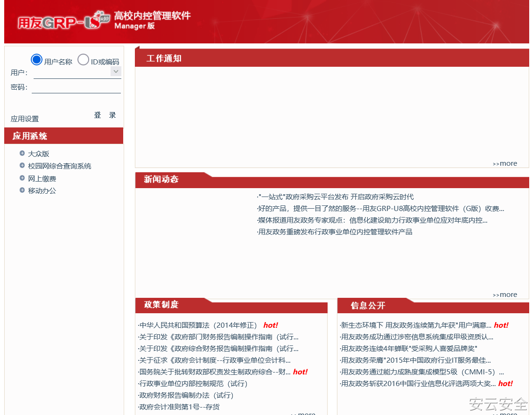The height and width of the screenshot is (415, 532).
Task: Click the bullet icon beside 校园网综合查询系统
Action: click(22, 166)
